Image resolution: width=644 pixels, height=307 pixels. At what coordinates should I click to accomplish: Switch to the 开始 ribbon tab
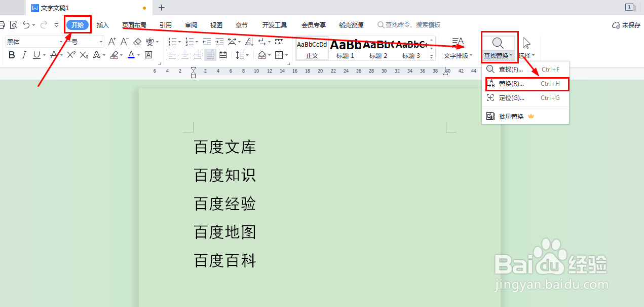pos(78,25)
